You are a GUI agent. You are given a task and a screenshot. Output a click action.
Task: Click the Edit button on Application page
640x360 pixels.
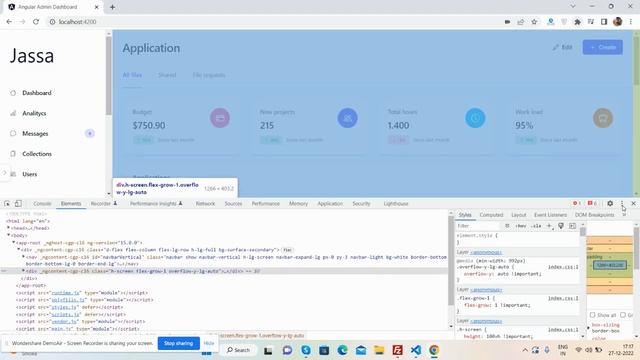pos(562,47)
